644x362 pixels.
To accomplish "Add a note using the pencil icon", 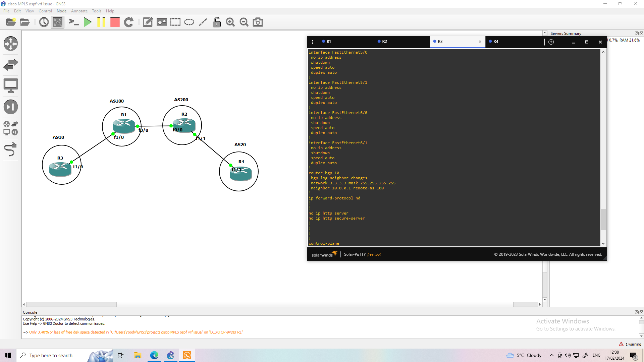I will click(147, 22).
